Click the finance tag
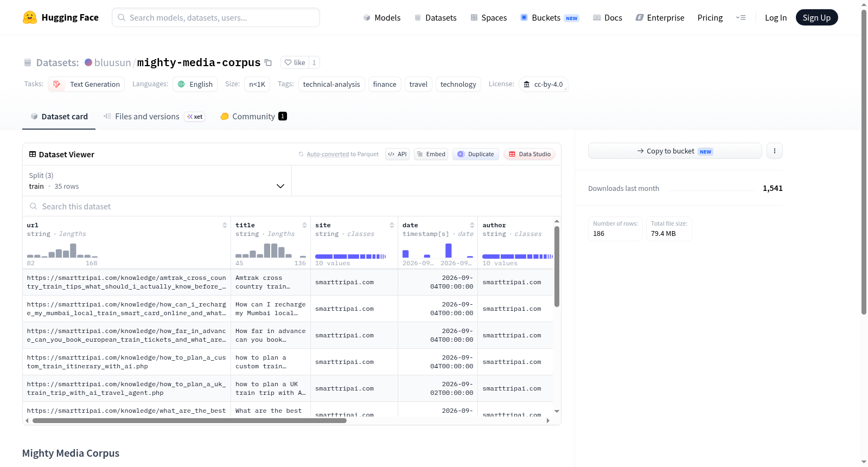The width and height of the screenshot is (868, 467). (385, 84)
